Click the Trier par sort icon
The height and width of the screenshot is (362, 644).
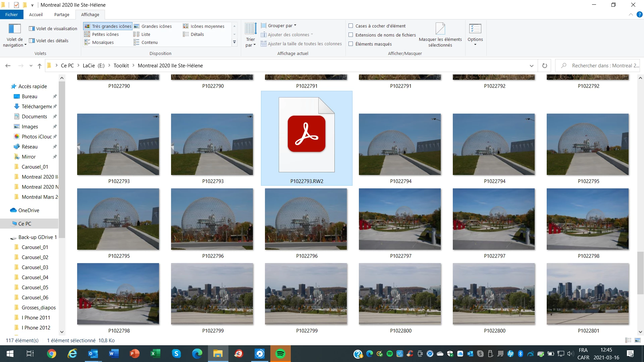point(251,29)
